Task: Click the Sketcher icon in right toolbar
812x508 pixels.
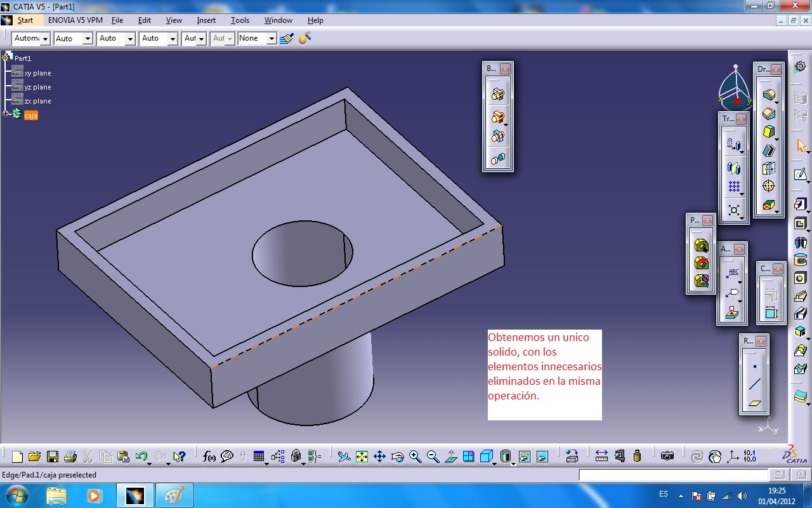Action: (x=801, y=173)
